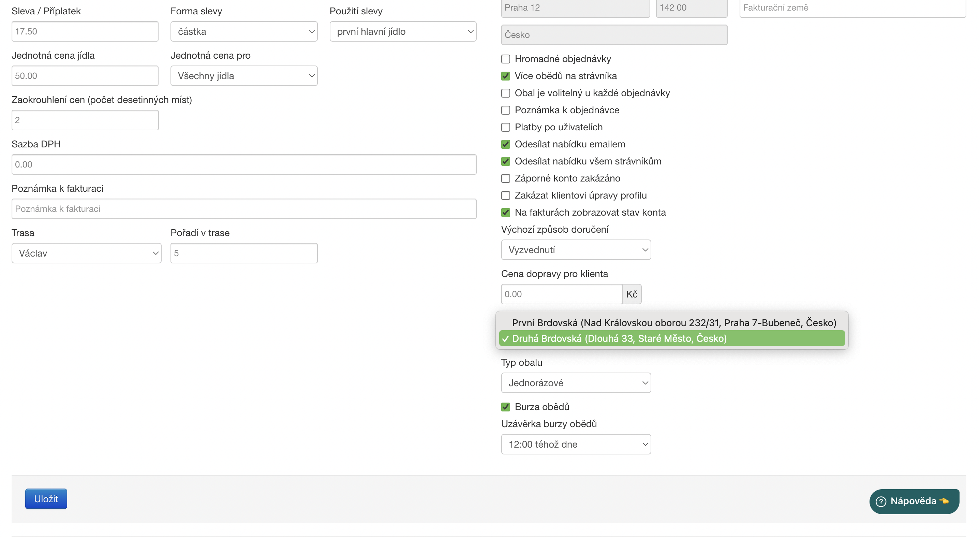
Task: Enable Poznámka k objednávce checkbox
Action: click(506, 111)
